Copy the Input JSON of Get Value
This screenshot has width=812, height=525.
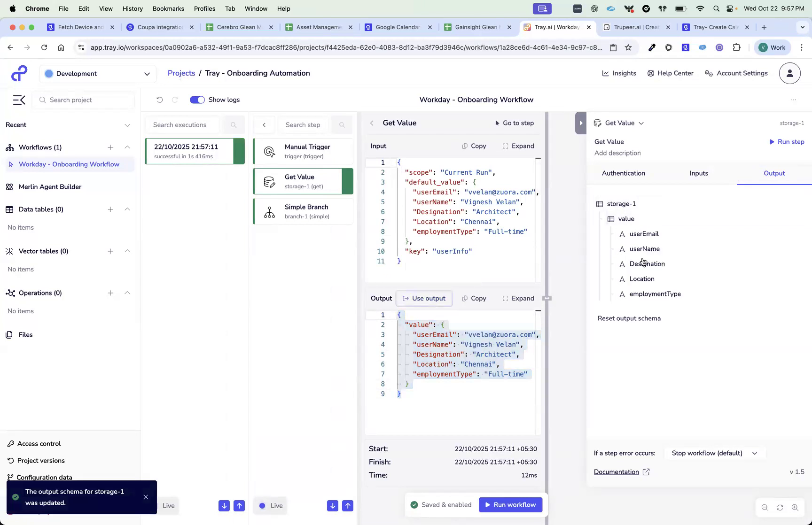474,146
